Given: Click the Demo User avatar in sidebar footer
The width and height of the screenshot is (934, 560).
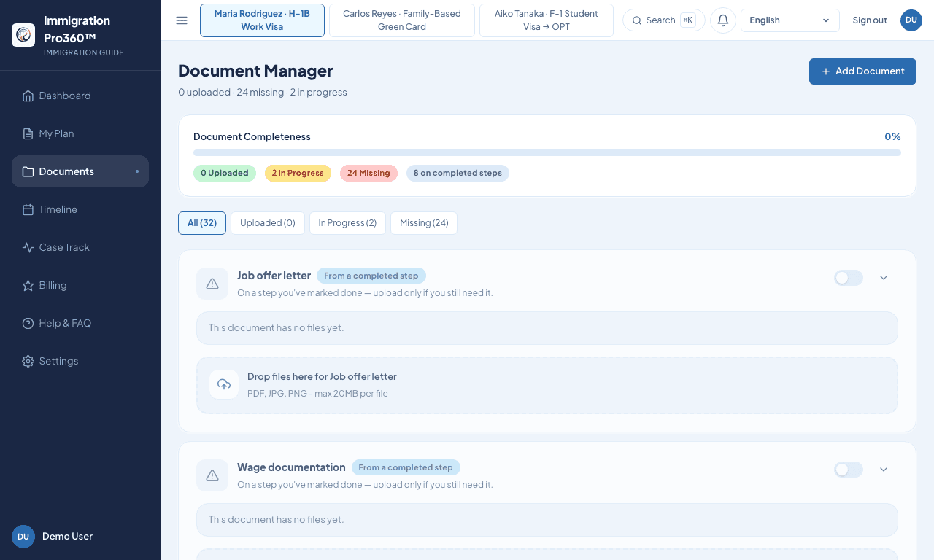Looking at the screenshot, I should click(x=23, y=536).
